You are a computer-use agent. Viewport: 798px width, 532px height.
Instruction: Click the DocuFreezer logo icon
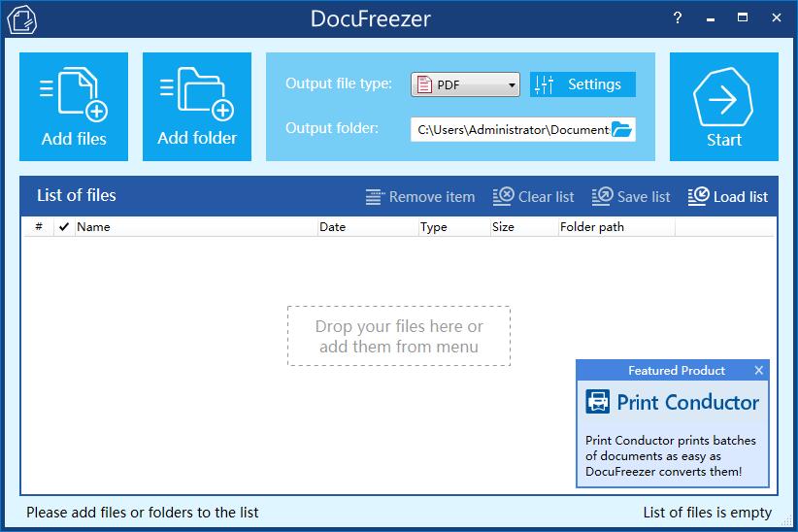click(x=22, y=19)
